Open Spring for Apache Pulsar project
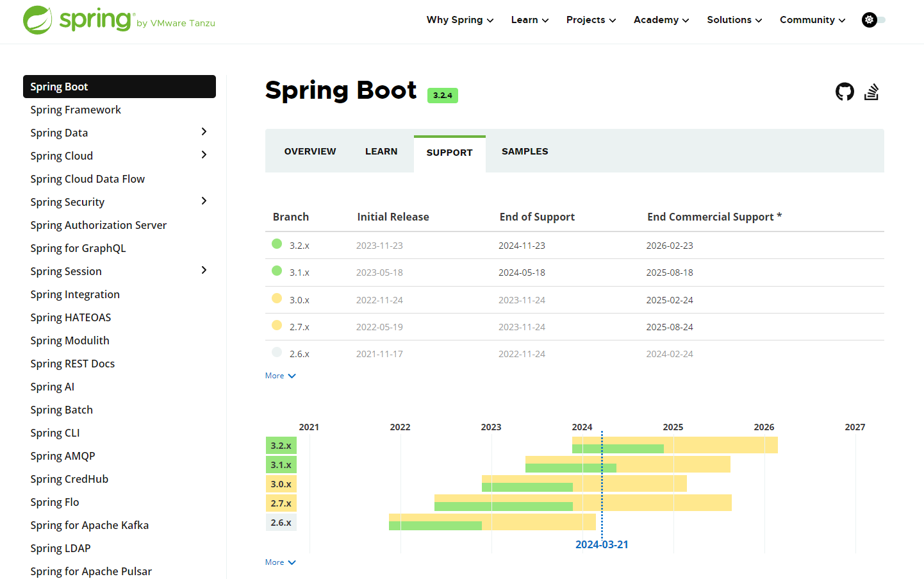The width and height of the screenshot is (924, 579). point(91,571)
